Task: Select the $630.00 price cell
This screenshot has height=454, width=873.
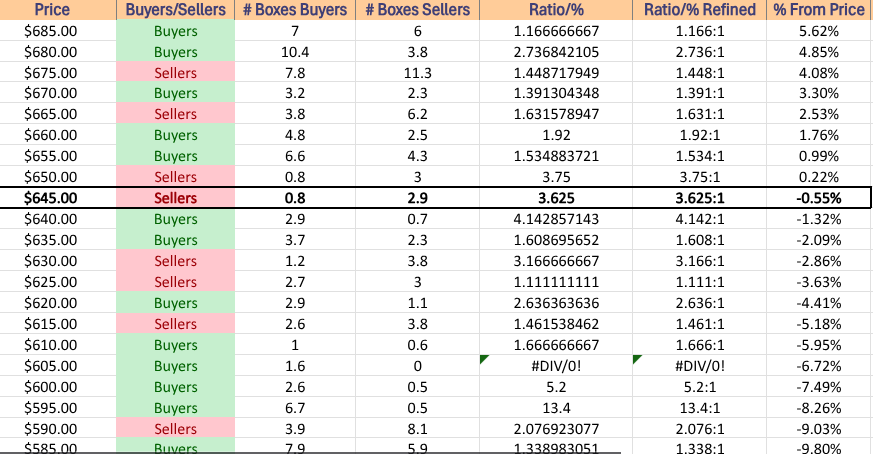Action: tap(58, 261)
